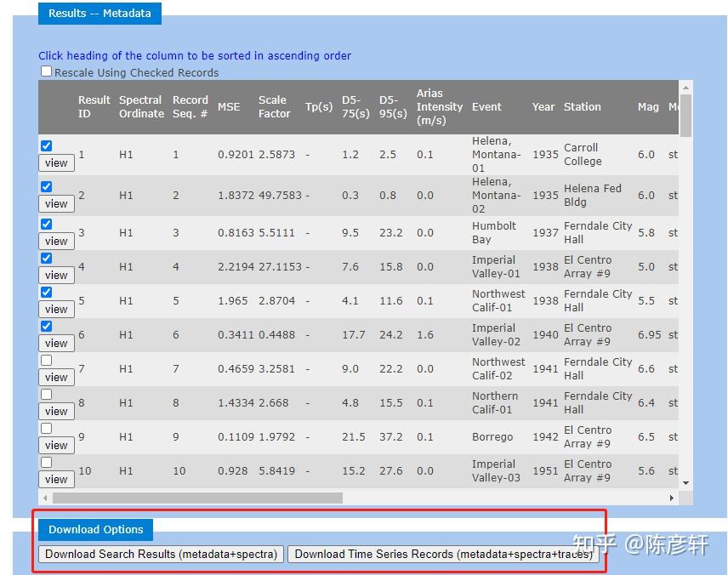Sort the table by Year
This screenshot has width=728, height=575.
coord(543,106)
